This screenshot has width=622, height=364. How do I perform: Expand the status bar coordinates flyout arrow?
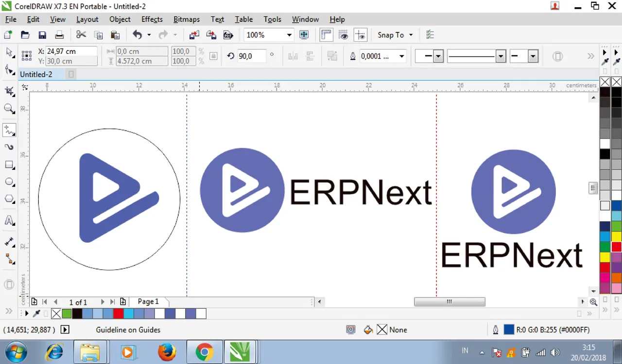65,330
